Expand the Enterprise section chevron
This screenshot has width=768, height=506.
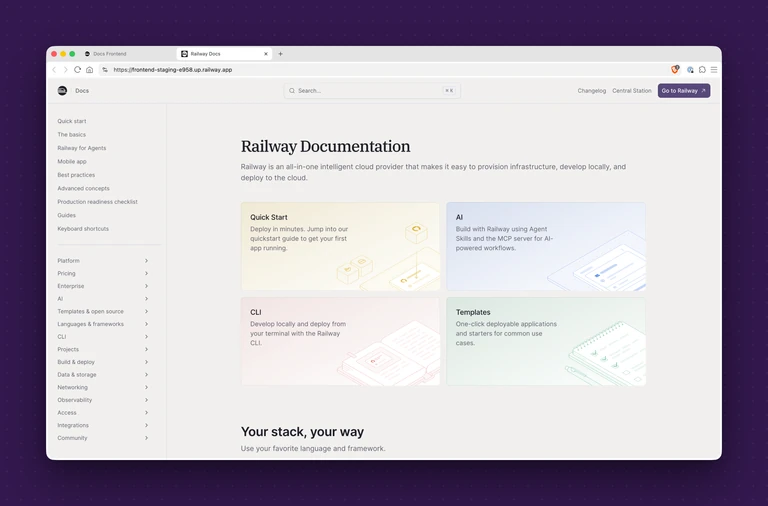coord(146,286)
